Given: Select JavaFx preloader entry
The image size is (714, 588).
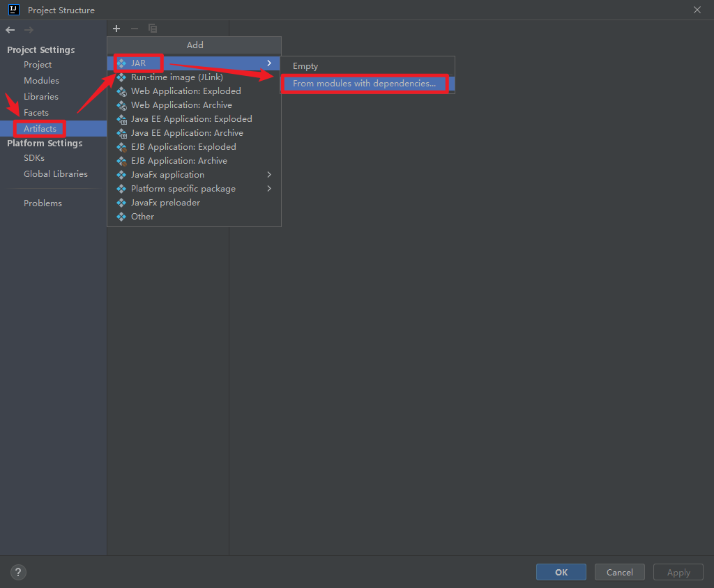Looking at the screenshot, I should (x=194, y=203).
